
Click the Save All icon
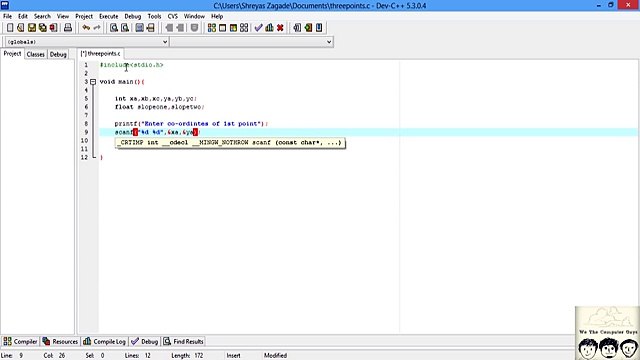click(x=42, y=28)
